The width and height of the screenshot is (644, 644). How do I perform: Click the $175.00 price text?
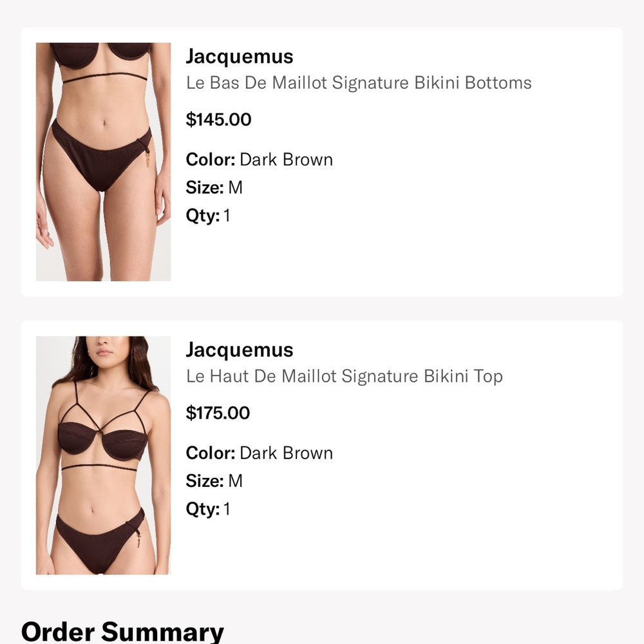click(218, 413)
